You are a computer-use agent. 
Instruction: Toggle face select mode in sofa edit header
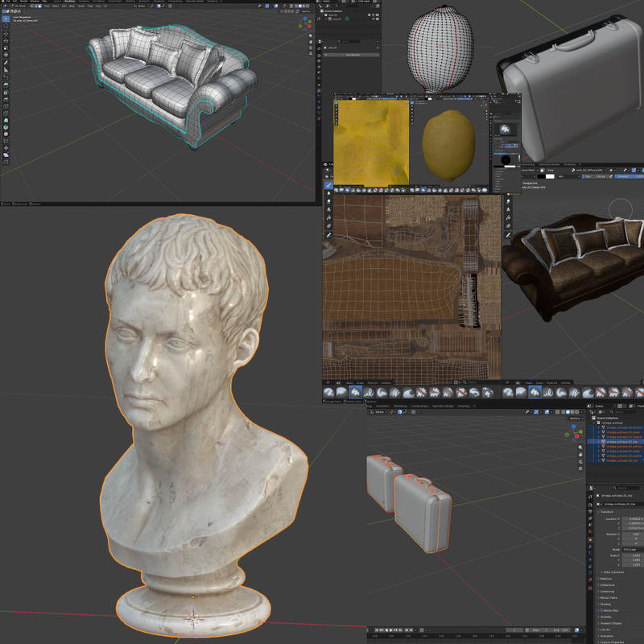[x=39, y=6]
